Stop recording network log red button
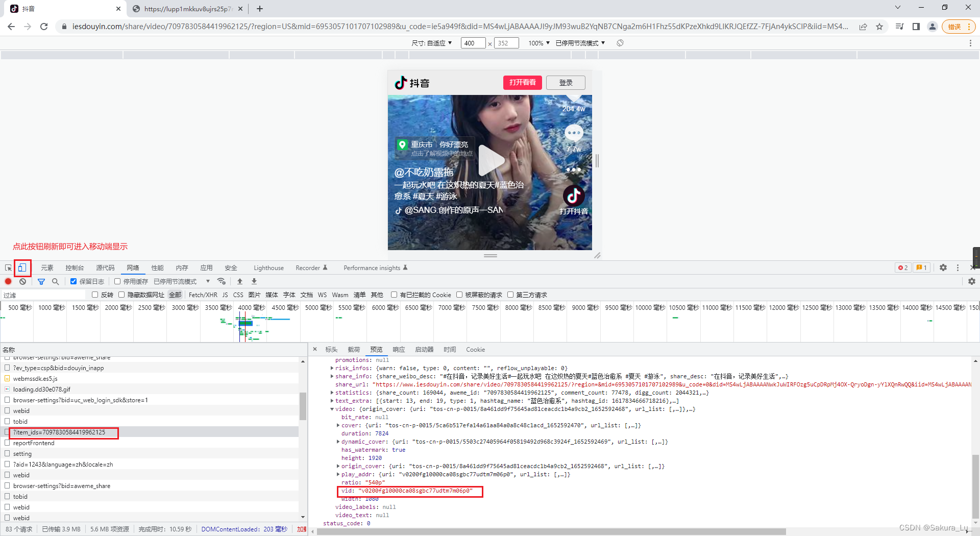This screenshot has height=536, width=980. pyautogui.click(x=8, y=281)
